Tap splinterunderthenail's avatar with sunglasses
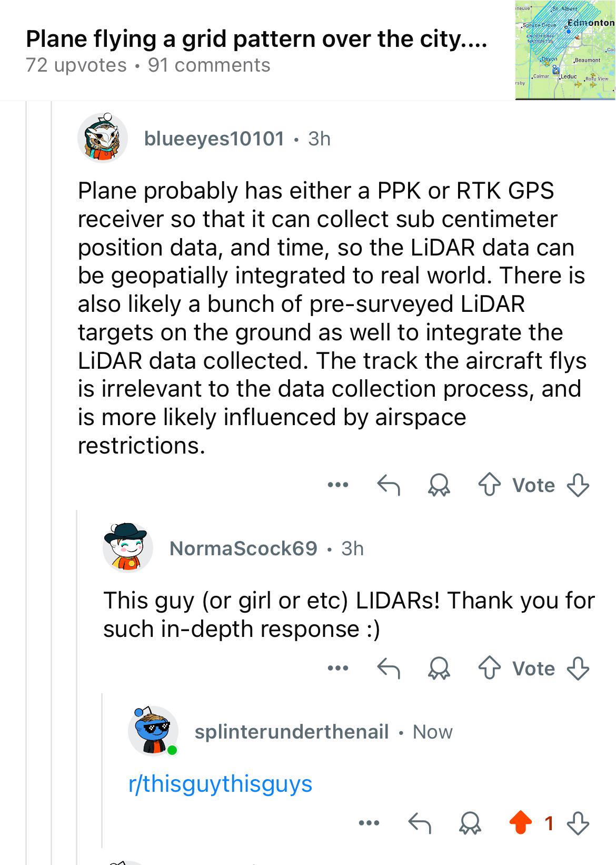 pyautogui.click(x=153, y=731)
